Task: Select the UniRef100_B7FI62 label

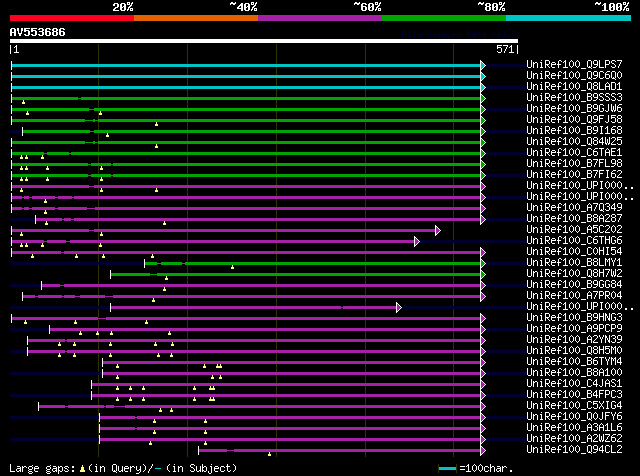Action: coord(574,175)
